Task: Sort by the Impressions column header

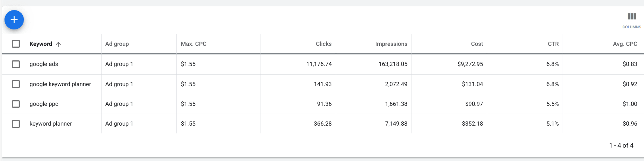Action: (x=391, y=44)
